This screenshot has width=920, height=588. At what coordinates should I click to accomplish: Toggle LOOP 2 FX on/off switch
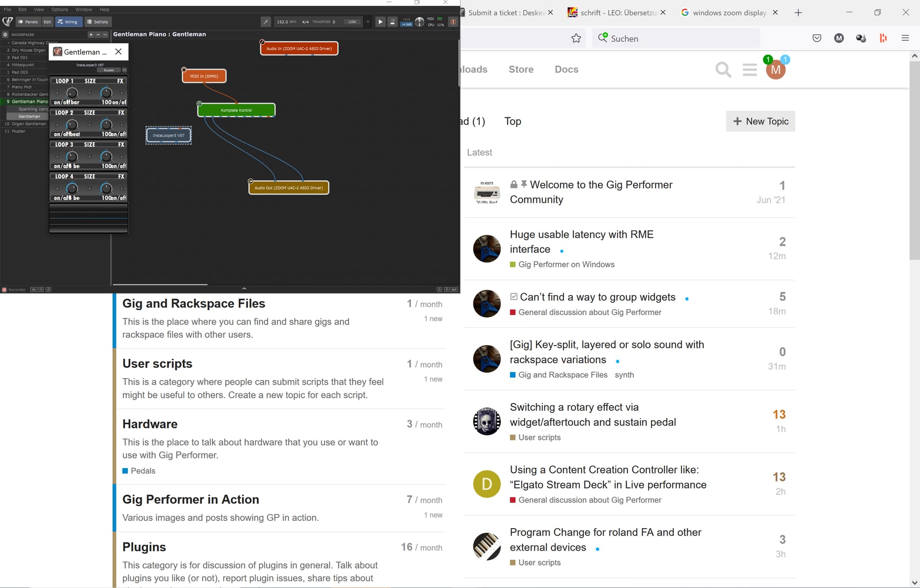click(122, 125)
